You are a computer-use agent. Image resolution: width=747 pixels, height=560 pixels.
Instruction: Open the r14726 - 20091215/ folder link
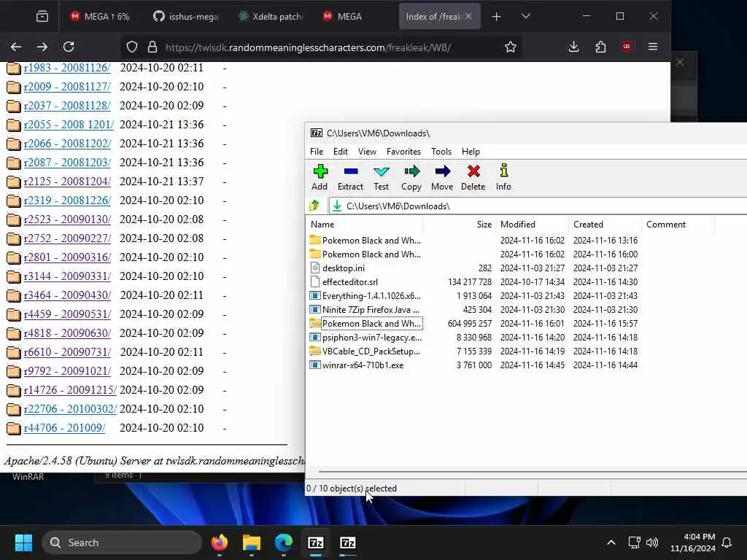tap(70, 389)
